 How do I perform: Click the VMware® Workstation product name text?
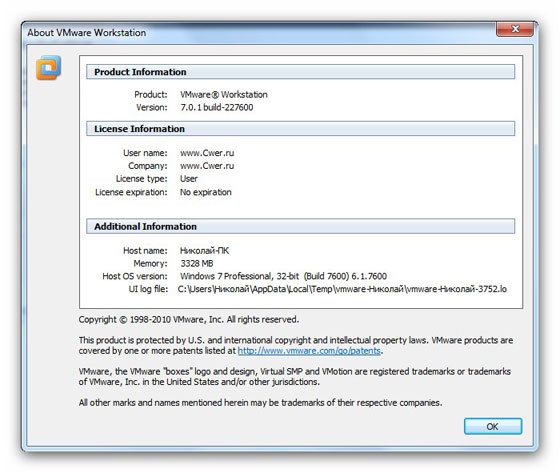click(224, 94)
